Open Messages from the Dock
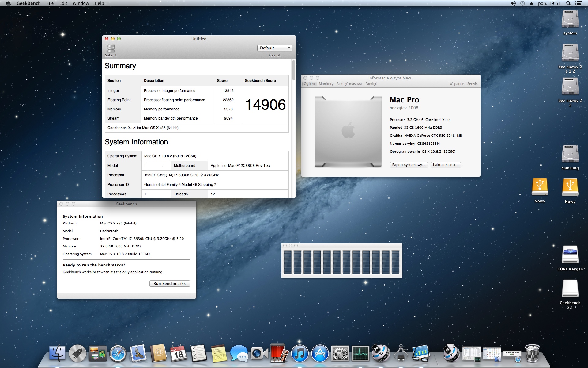This screenshot has height=368, width=588. (x=239, y=353)
